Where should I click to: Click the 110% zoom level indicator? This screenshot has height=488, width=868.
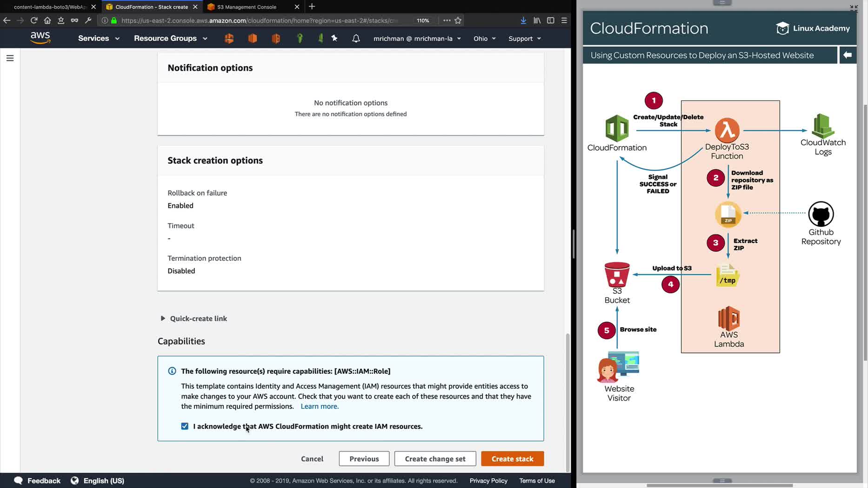tap(423, 20)
